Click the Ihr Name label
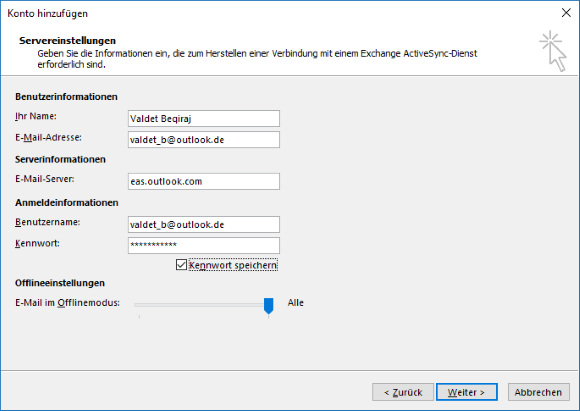The height and width of the screenshot is (411, 580). 36,116
